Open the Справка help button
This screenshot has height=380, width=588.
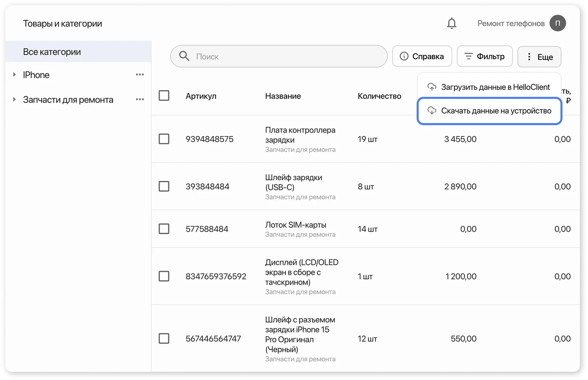(x=422, y=56)
